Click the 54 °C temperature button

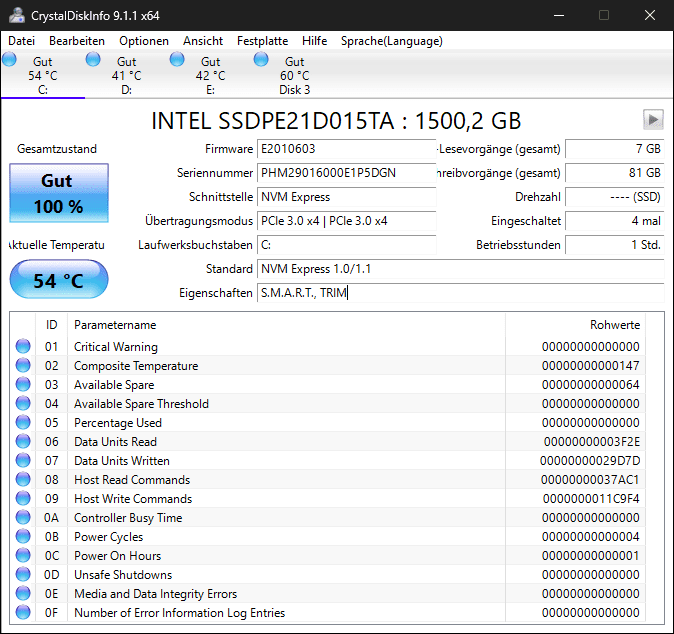(x=59, y=279)
